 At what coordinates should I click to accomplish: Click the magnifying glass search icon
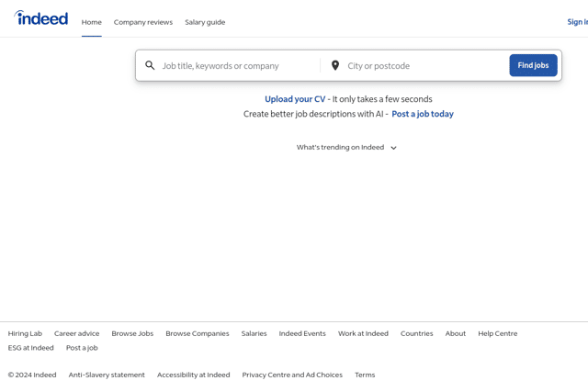pos(150,65)
